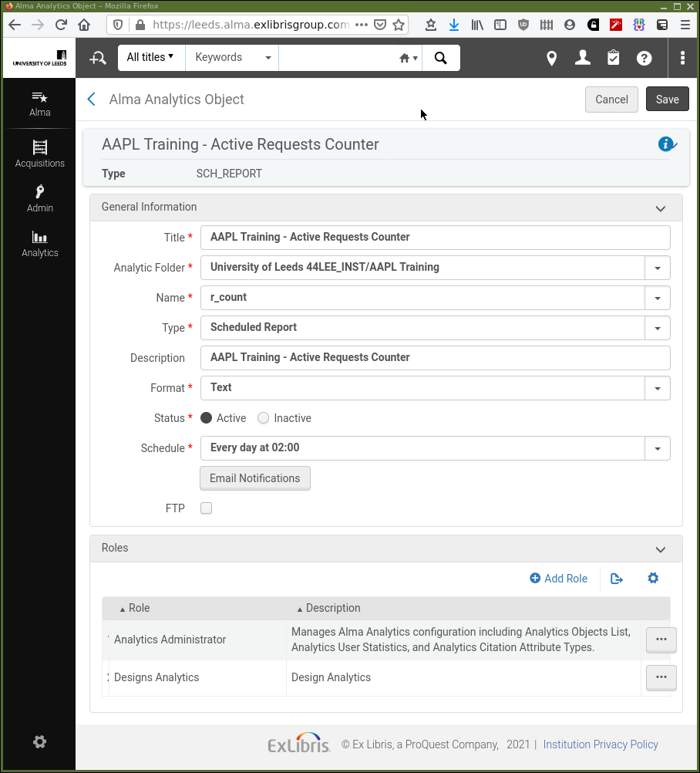This screenshot has height=773, width=700.
Task: Open actions for Analytics Administrator row
Action: (661, 640)
